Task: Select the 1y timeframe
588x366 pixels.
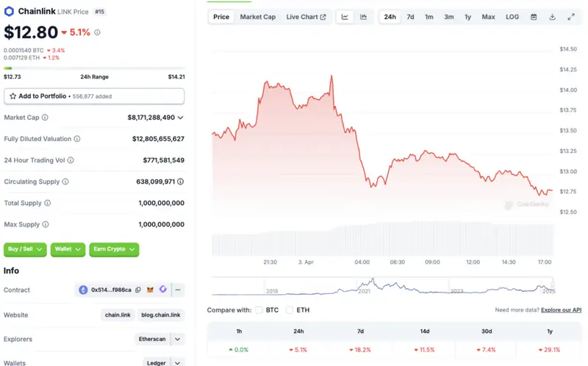Action: (x=467, y=17)
